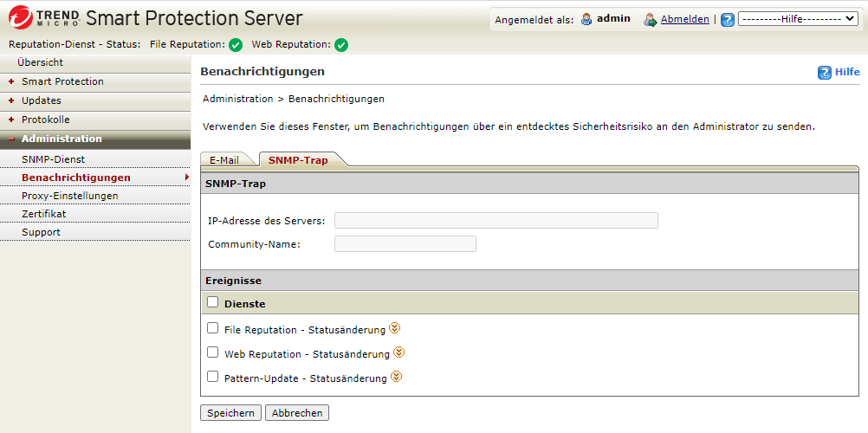The width and height of the screenshot is (868, 433).
Task: Click the Abmelden link
Action: click(684, 19)
